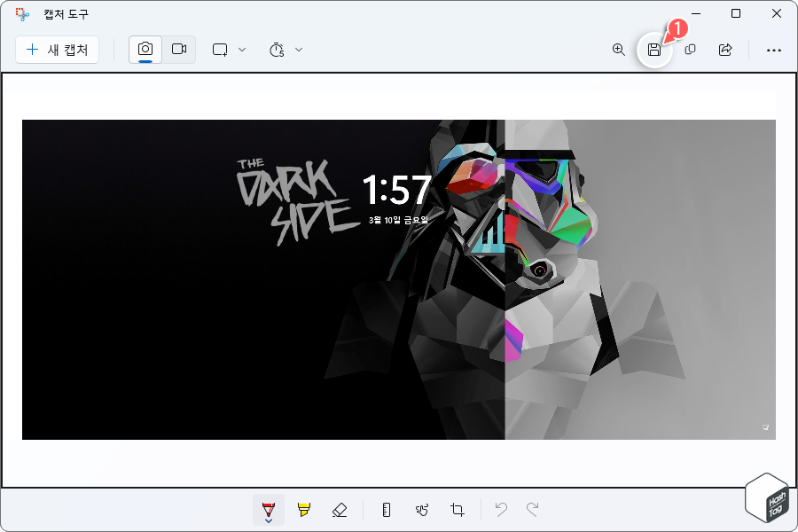Click the Snipping Tool app icon in title bar

(x=22, y=14)
